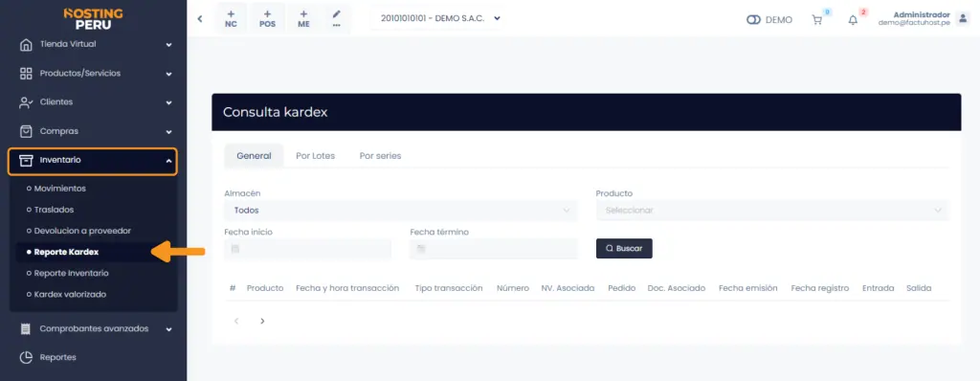Expand Comprobantes avanzados chevron
Viewport: 980px width, 381px height.
point(168,329)
